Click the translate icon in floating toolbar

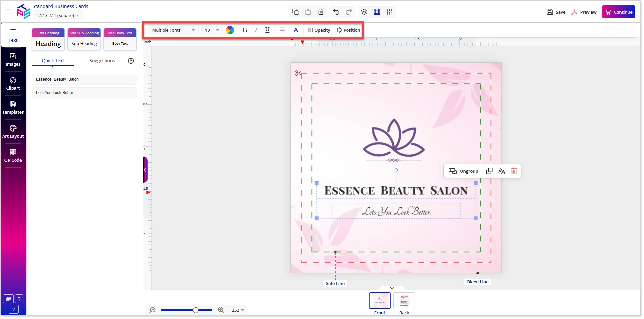coord(501,171)
